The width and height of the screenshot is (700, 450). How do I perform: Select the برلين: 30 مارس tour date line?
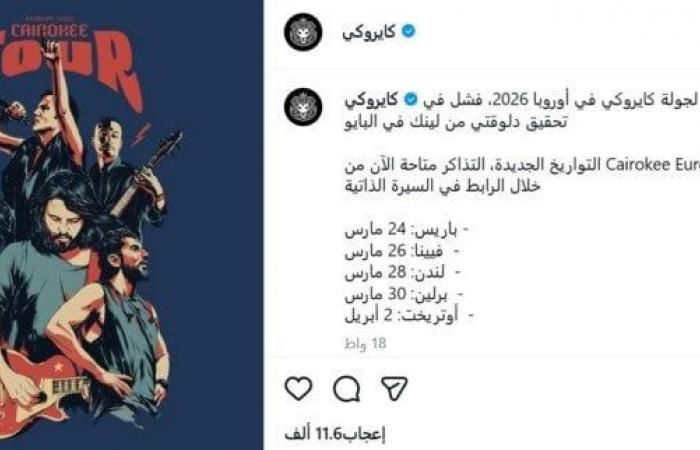point(404,294)
